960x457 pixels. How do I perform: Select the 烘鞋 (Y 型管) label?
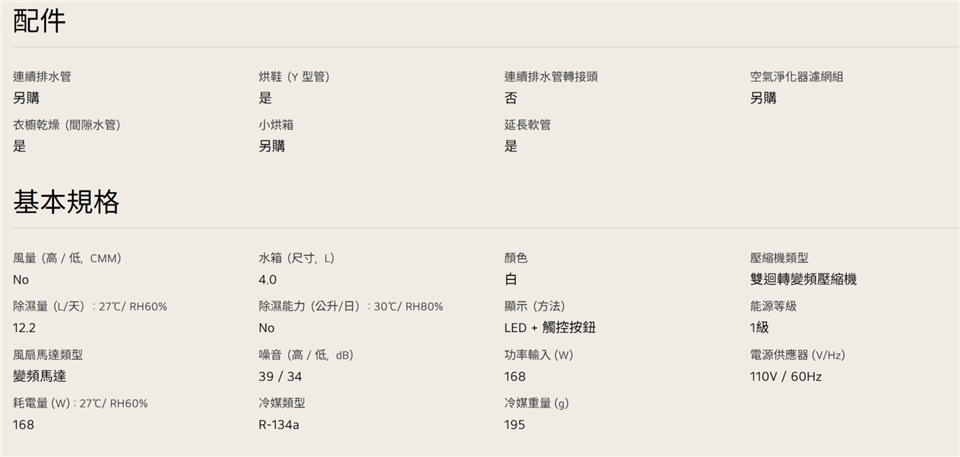(294, 77)
